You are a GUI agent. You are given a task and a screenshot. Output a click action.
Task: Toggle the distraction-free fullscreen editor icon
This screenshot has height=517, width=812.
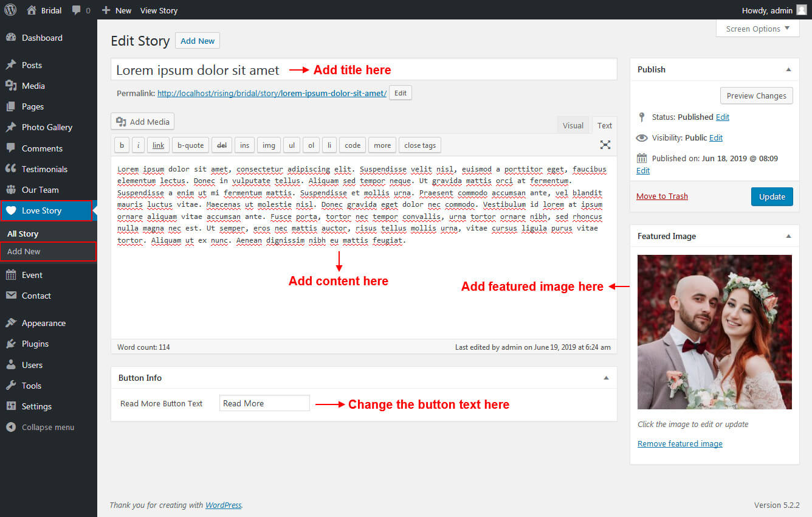605,145
